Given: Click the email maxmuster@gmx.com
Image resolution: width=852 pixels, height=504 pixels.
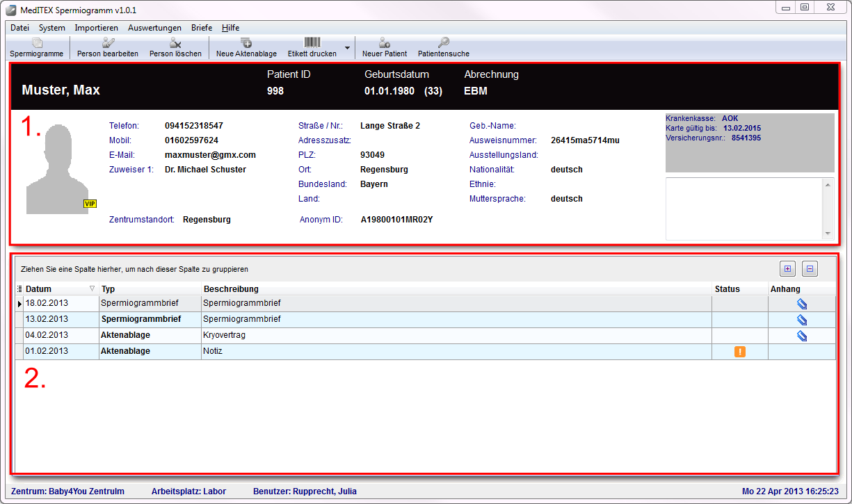Looking at the screenshot, I should coord(210,155).
